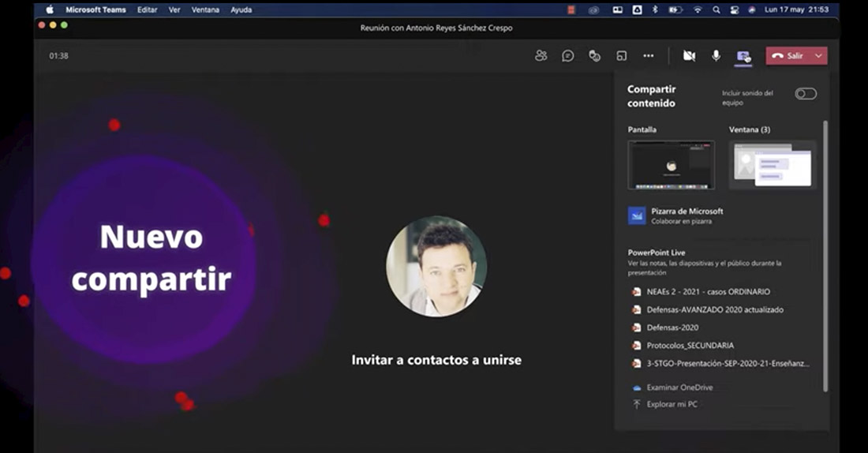The height and width of the screenshot is (453, 868).
Task: Click the Spotlight search icon in menu bar
Action: click(716, 10)
